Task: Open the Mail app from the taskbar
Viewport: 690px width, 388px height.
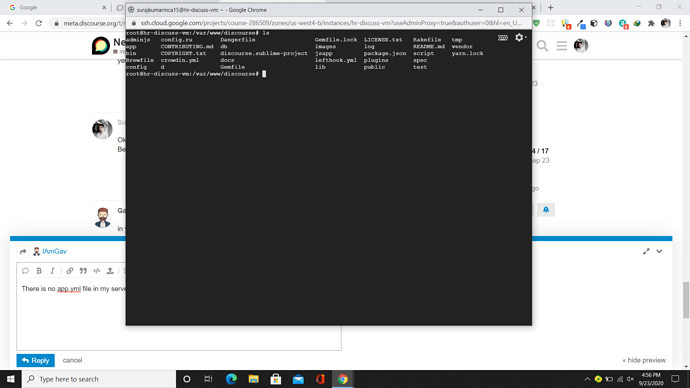Action: [x=298, y=379]
